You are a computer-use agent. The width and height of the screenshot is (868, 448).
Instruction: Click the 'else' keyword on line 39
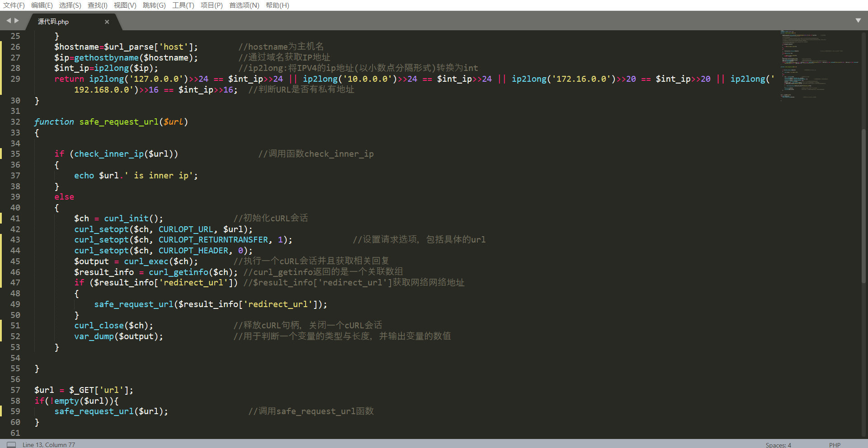[x=64, y=197]
